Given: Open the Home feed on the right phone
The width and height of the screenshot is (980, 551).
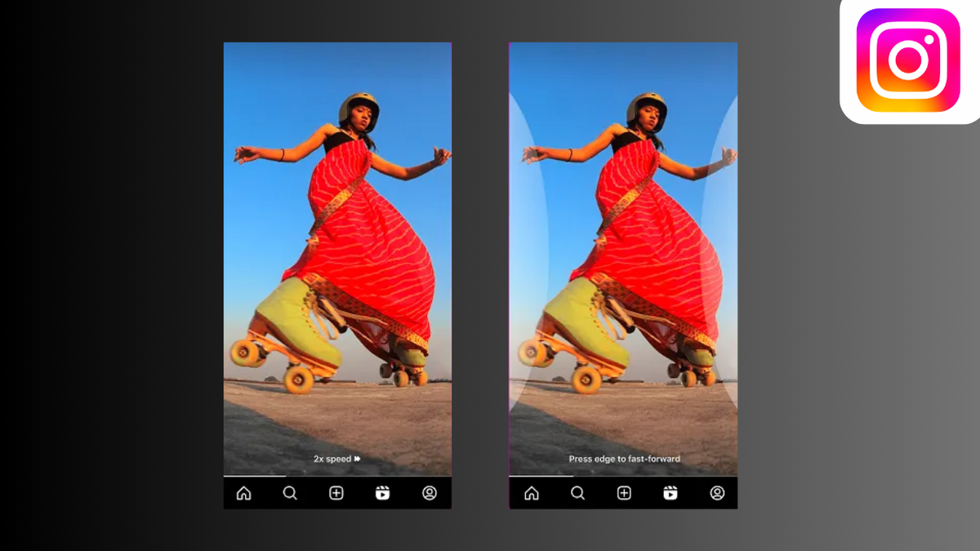Looking at the screenshot, I should (531, 493).
